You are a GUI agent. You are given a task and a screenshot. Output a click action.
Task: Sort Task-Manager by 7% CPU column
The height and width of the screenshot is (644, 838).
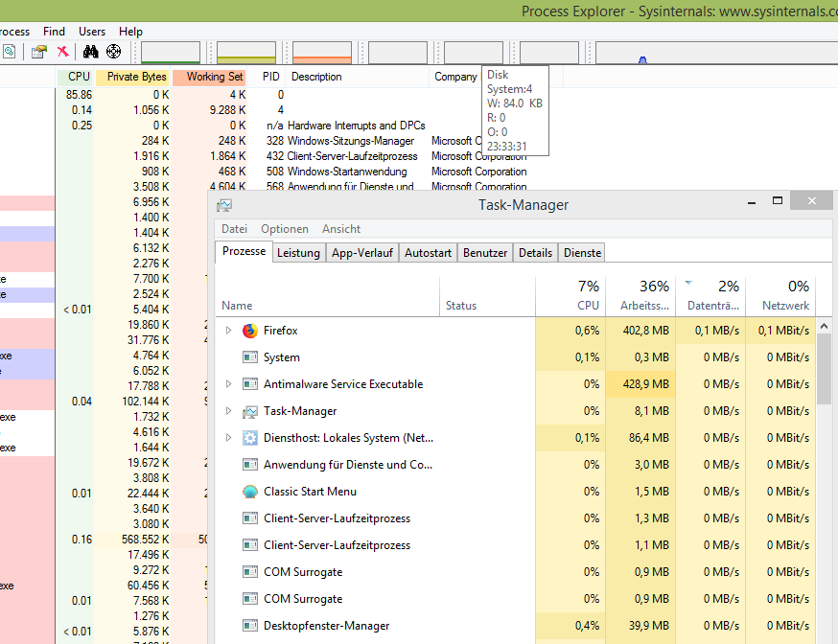tap(570, 296)
